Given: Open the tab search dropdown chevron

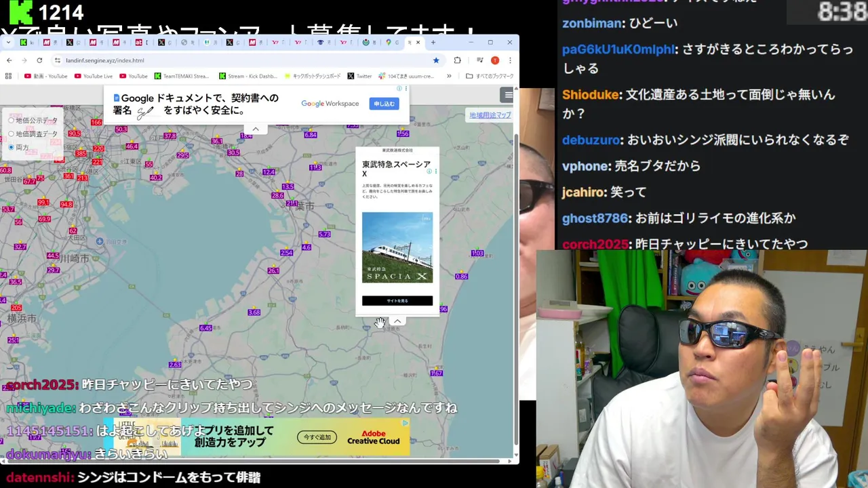Looking at the screenshot, I should point(8,42).
